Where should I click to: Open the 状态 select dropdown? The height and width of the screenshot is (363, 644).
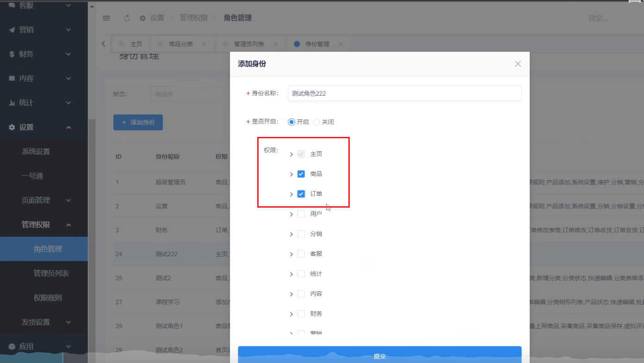[190, 94]
